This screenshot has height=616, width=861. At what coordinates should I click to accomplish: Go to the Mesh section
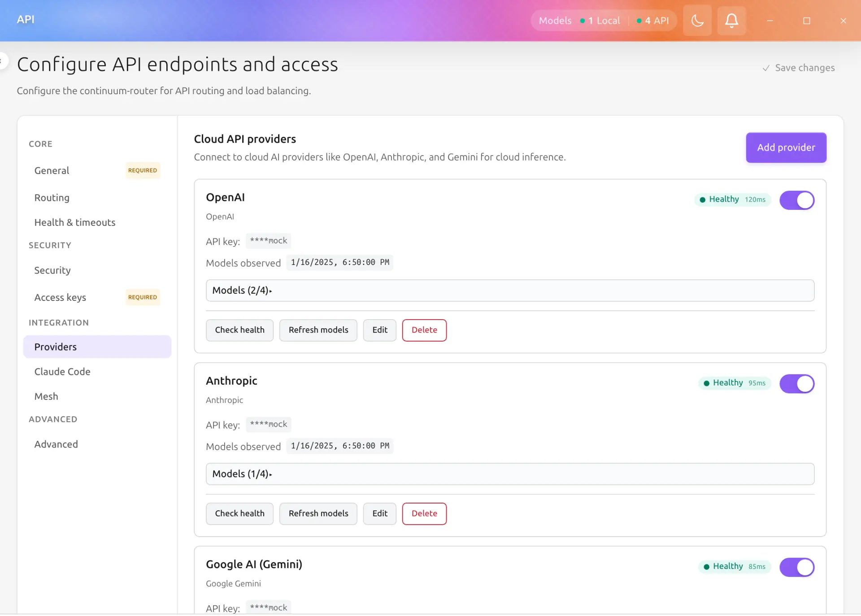coord(97,396)
